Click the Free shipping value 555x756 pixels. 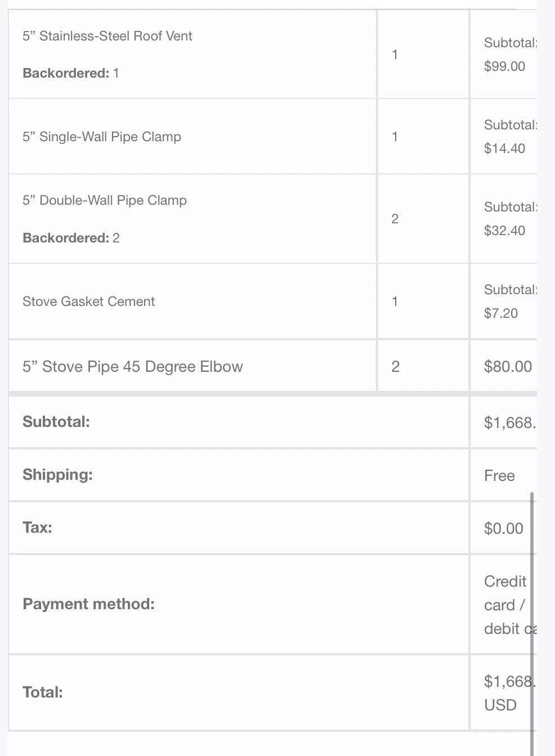(x=499, y=476)
